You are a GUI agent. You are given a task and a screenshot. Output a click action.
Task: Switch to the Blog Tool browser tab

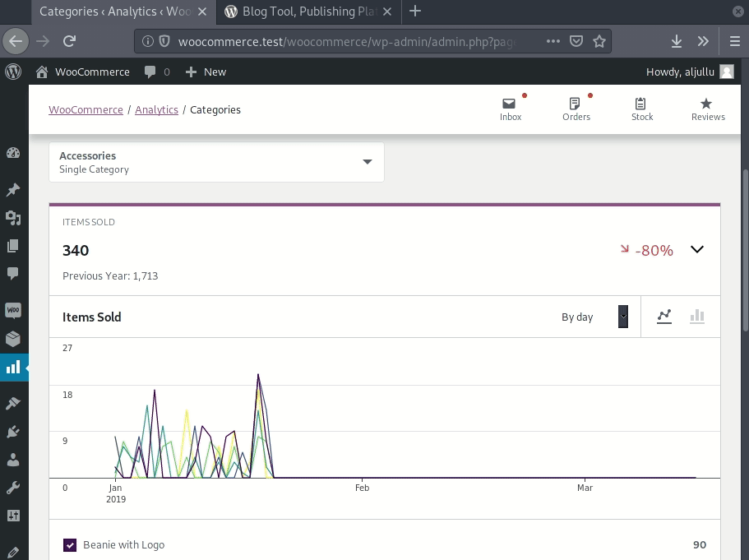pos(308,12)
